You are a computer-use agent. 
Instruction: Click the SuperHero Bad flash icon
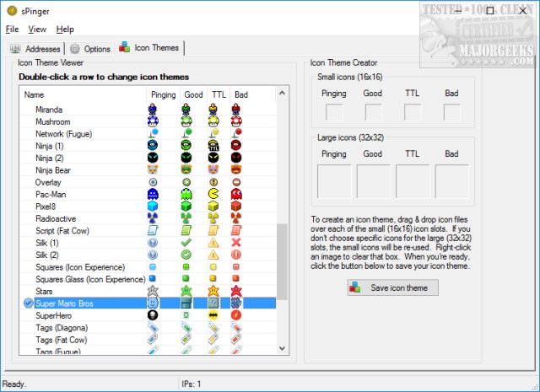(x=236, y=315)
